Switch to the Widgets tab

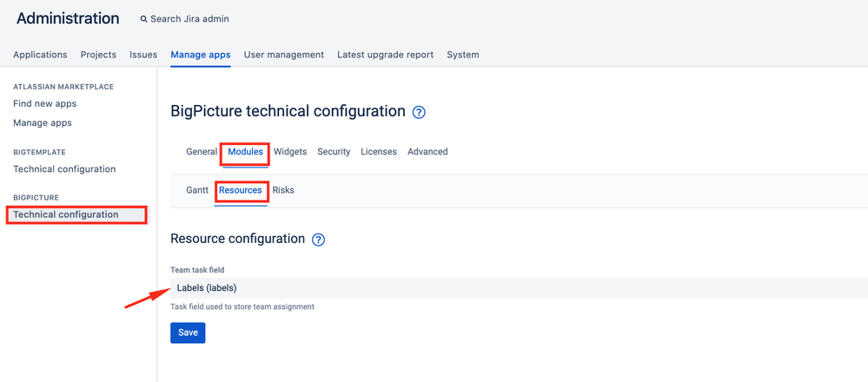[290, 151]
